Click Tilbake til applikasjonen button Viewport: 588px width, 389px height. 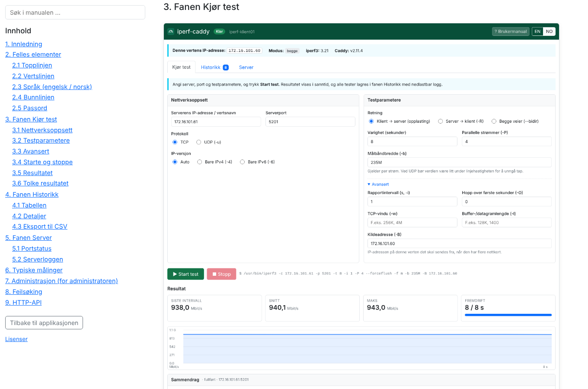coord(44,323)
